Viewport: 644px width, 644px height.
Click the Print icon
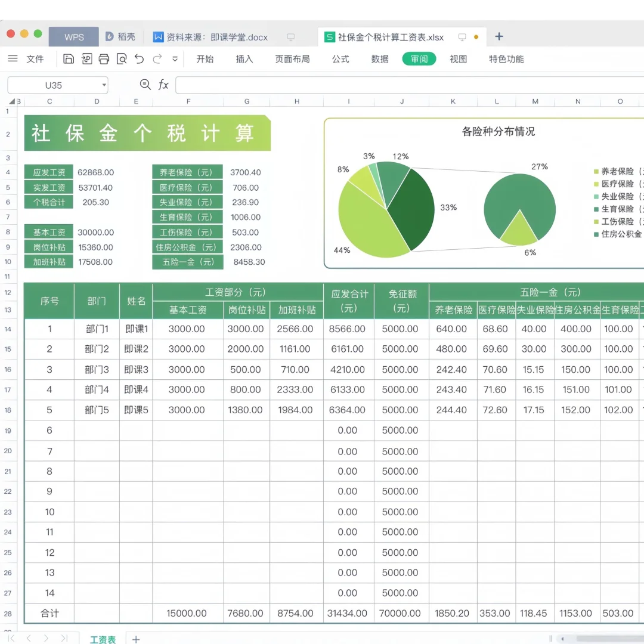point(104,58)
